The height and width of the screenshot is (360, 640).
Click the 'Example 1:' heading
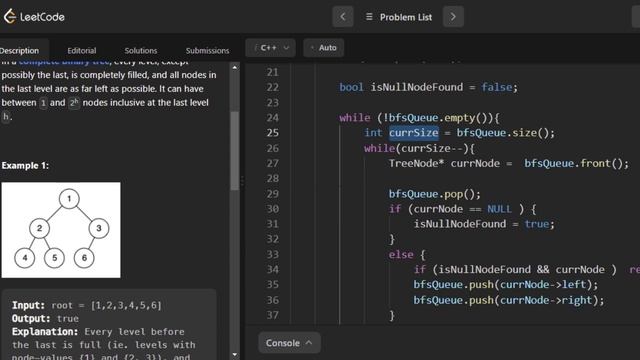point(25,166)
